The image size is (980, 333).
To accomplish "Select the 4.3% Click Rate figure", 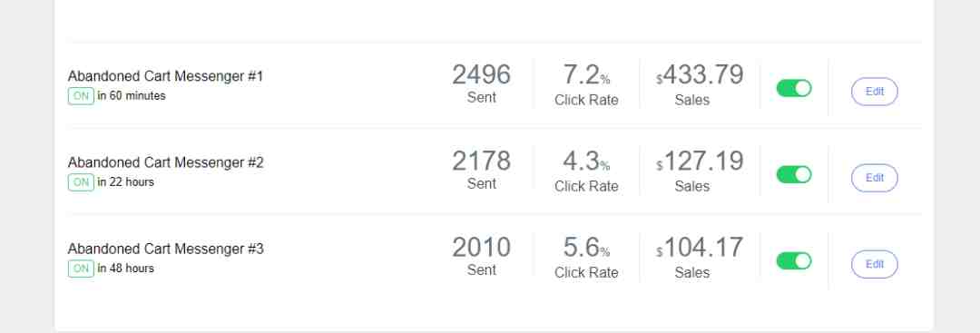I will pos(586,162).
